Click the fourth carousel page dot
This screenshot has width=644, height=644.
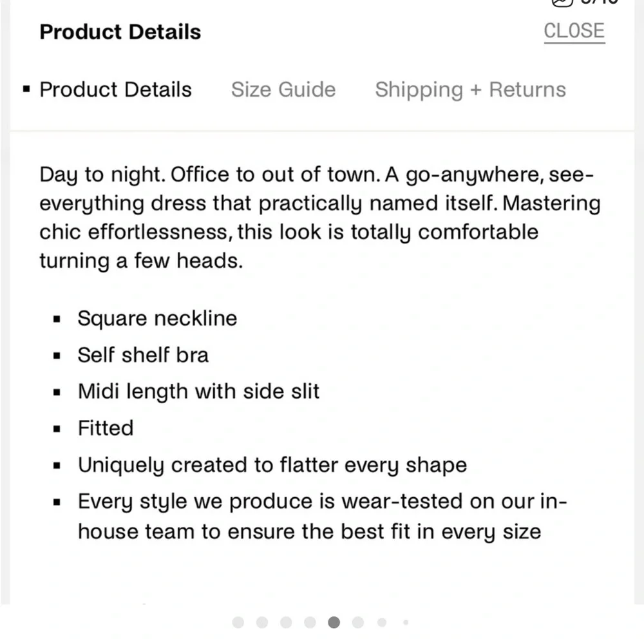(x=310, y=622)
